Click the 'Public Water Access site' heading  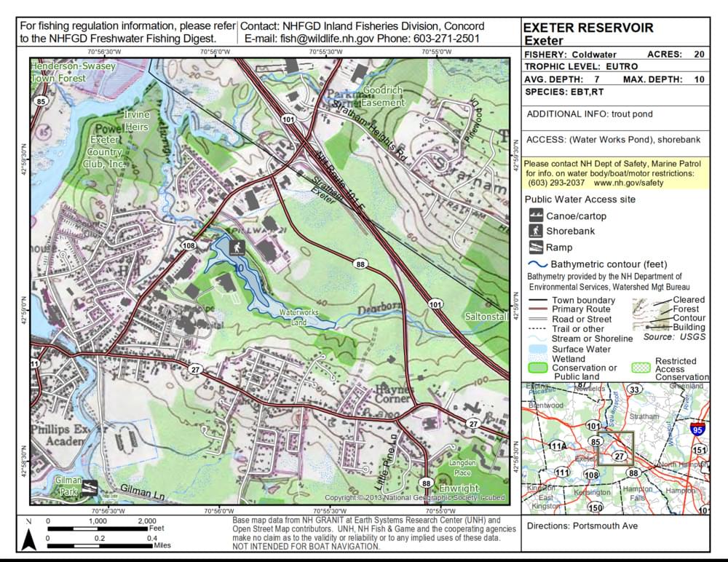(x=580, y=199)
